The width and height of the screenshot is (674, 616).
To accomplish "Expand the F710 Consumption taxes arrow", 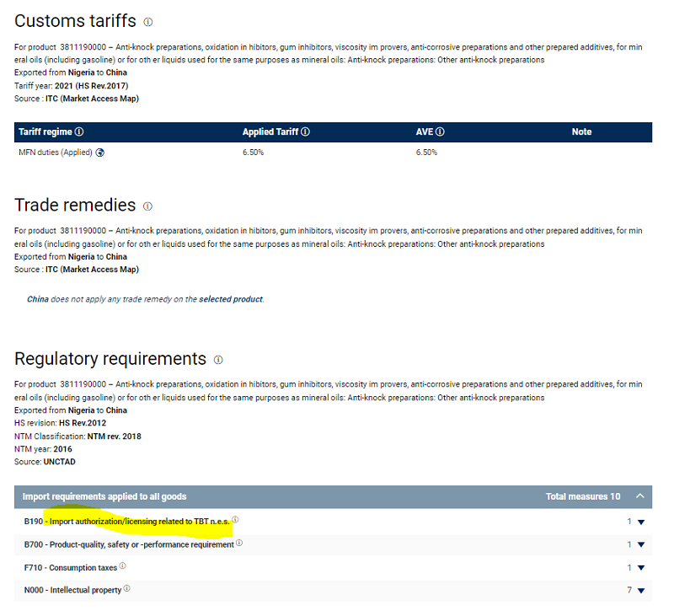I will pos(641,568).
